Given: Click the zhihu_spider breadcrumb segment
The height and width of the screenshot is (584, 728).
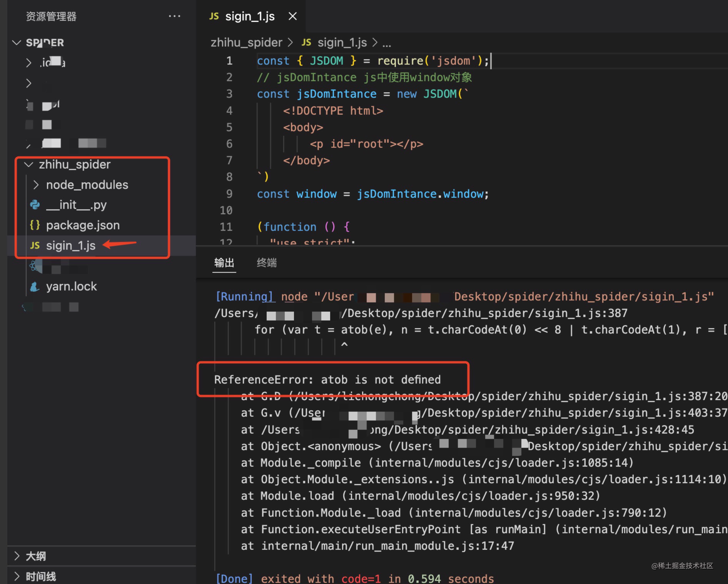Looking at the screenshot, I should (246, 42).
